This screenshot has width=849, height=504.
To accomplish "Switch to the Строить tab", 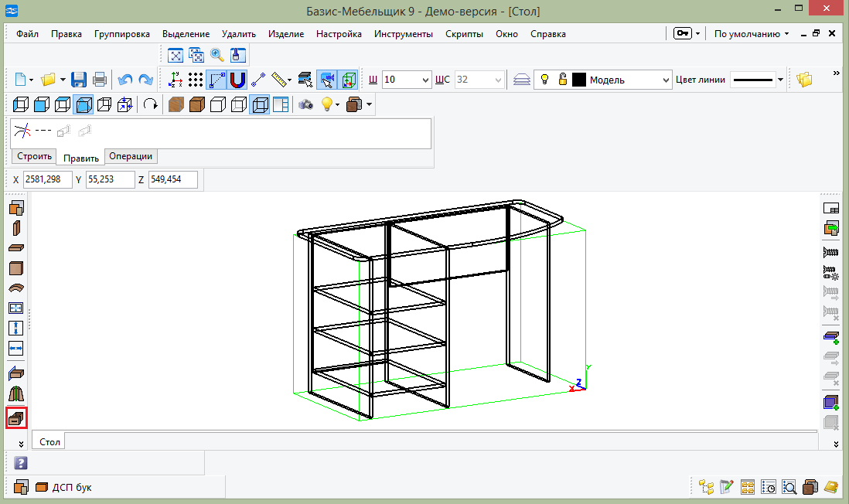I will tap(34, 156).
